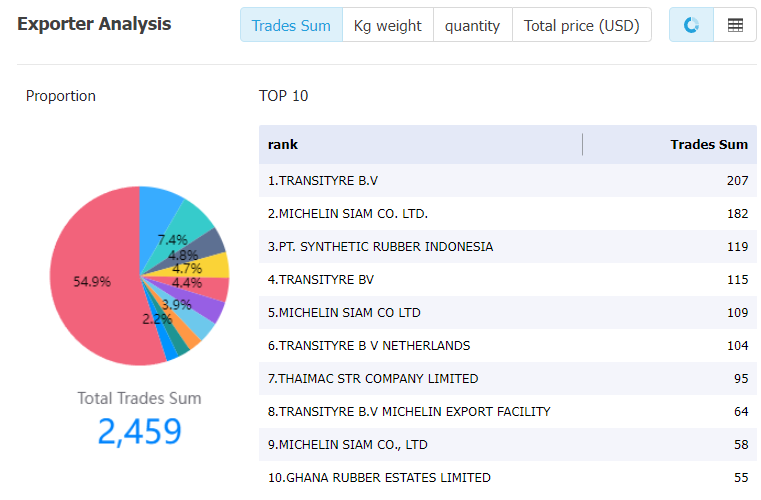
Task: Switch to table view icon
Action: [735, 25]
